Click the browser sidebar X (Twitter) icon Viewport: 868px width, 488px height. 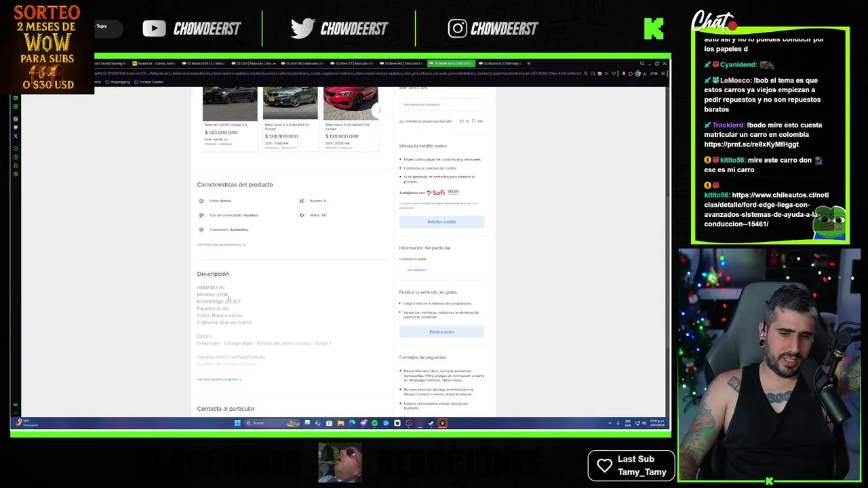16,136
